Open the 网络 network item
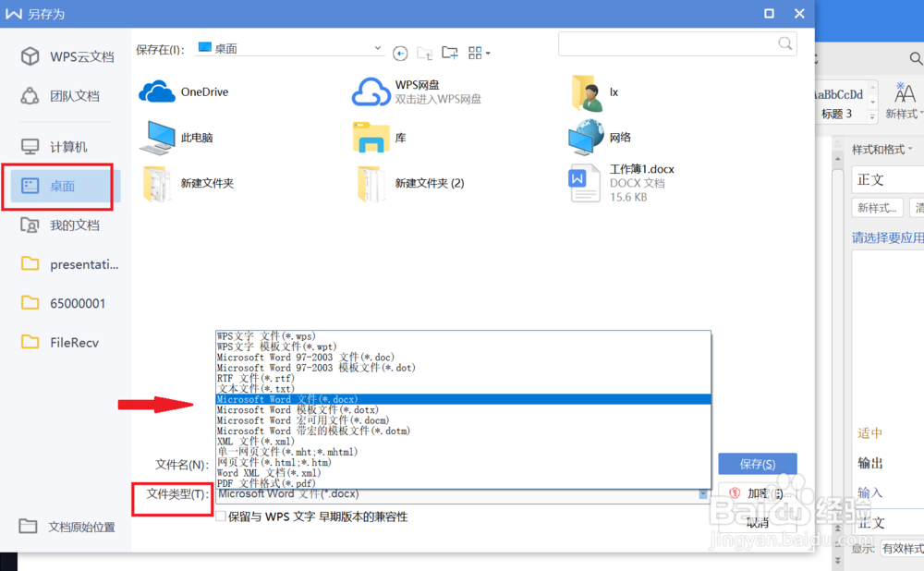Screen dimensions: 924x571 click(x=600, y=138)
